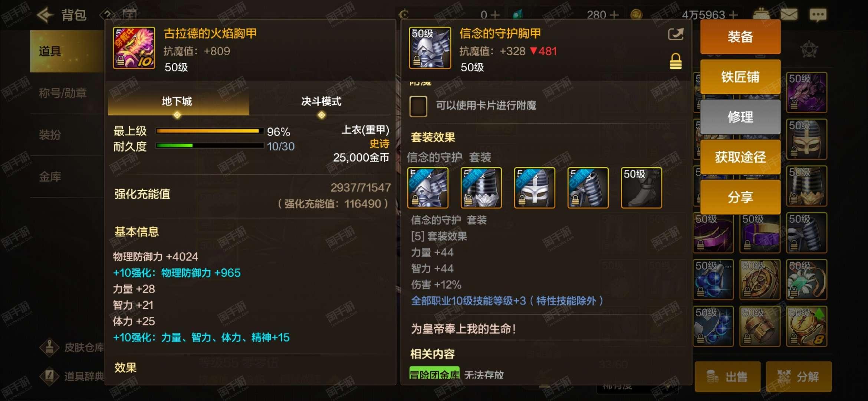Click the empty card enchant slot box

tap(418, 106)
